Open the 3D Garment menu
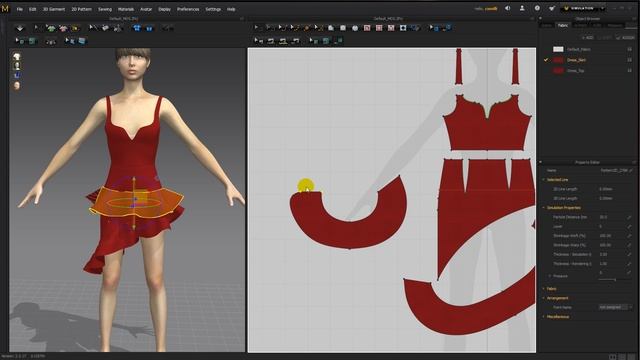Image resolution: width=640 pixels, height=360 pixels. pyautogui.click(x=54, y=9)
